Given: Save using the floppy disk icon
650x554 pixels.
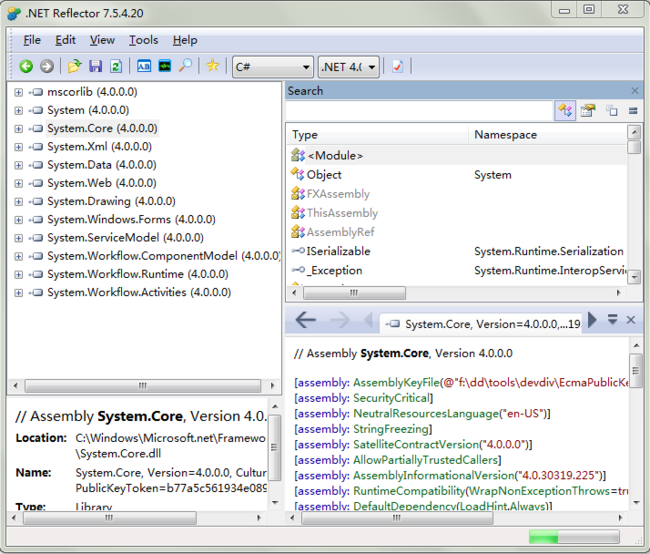Looking at the screenshot, I should coord(96,66).
